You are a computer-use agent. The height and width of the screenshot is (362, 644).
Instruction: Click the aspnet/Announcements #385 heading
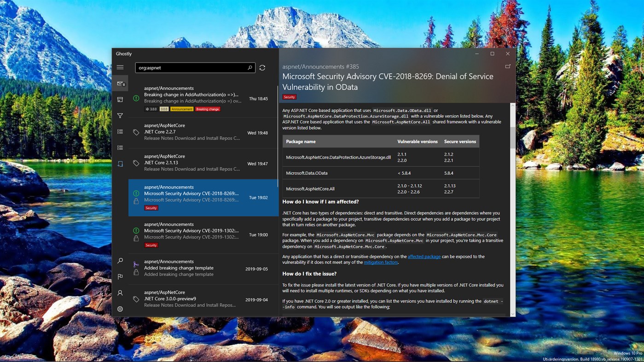pyautogui.click(x=320, y=67)
